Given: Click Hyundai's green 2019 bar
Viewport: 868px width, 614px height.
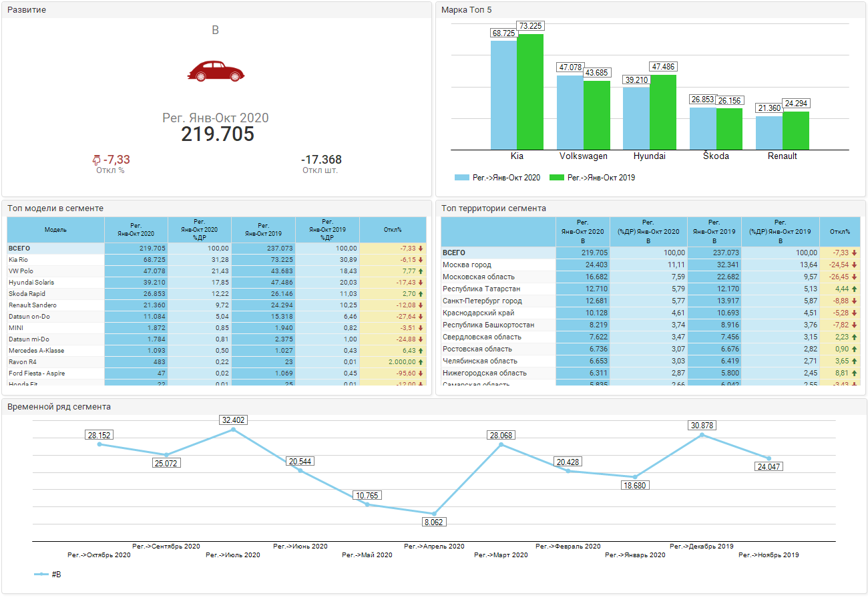Looking at the screenshot, I should (x=662, y=112).
